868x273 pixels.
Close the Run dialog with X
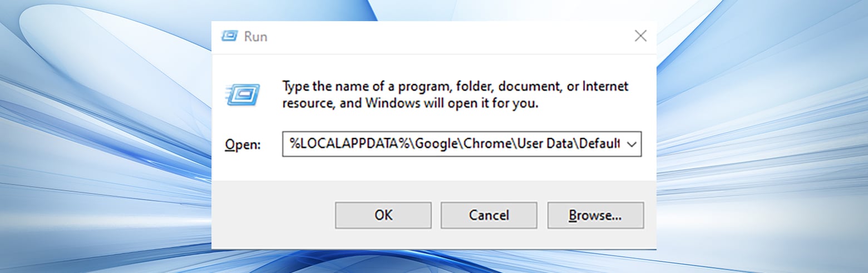click(640, 36)
